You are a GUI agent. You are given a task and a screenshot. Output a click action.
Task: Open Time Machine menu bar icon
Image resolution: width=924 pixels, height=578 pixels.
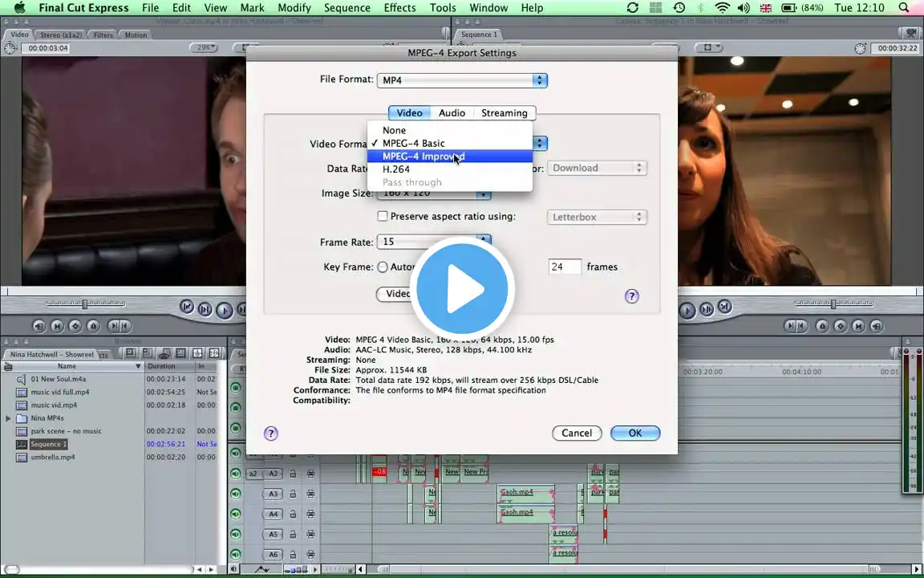tap(679, 8)
